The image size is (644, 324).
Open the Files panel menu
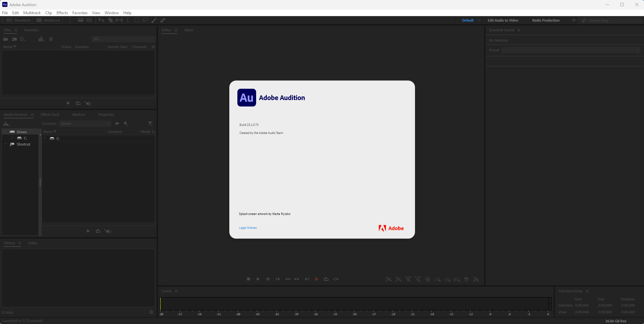(16, 30)
